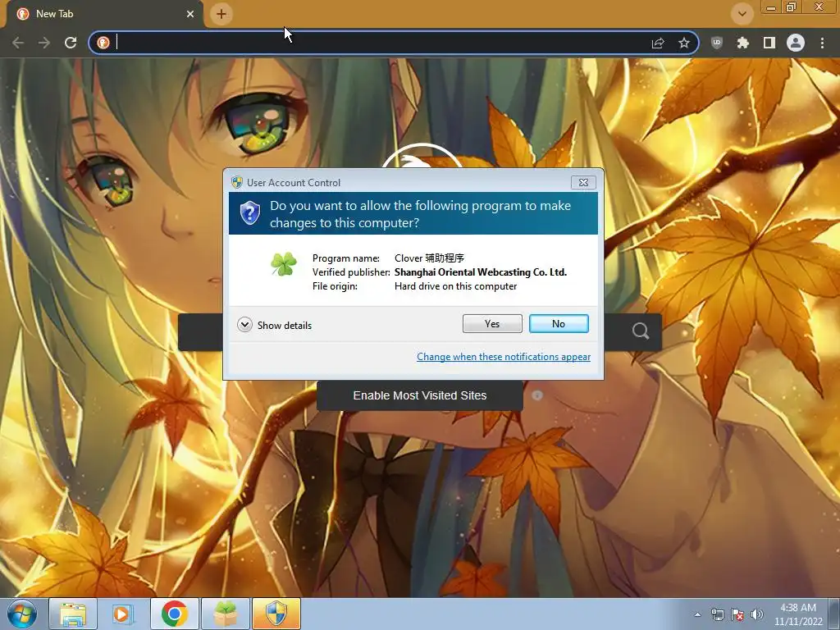Launch Windows Media Player from taskbar

click(x=123, y=614)
